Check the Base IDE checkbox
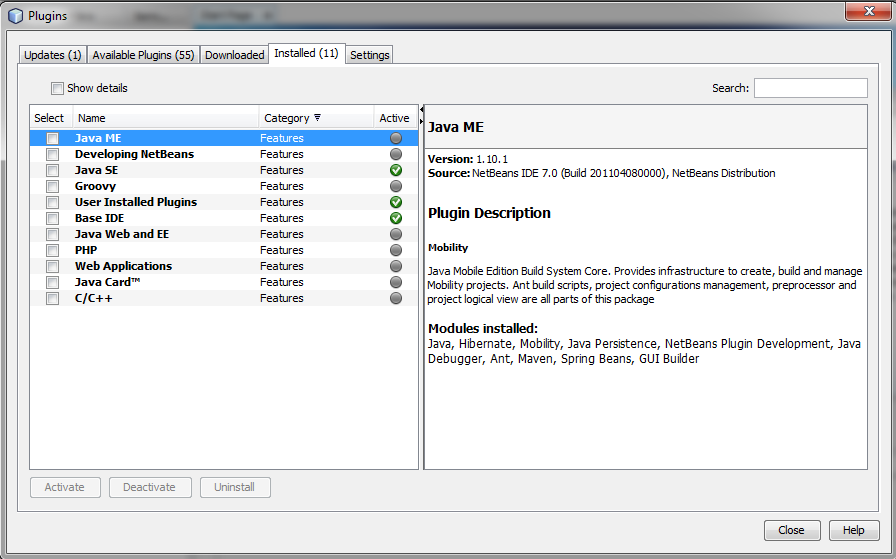 [53, 218]
